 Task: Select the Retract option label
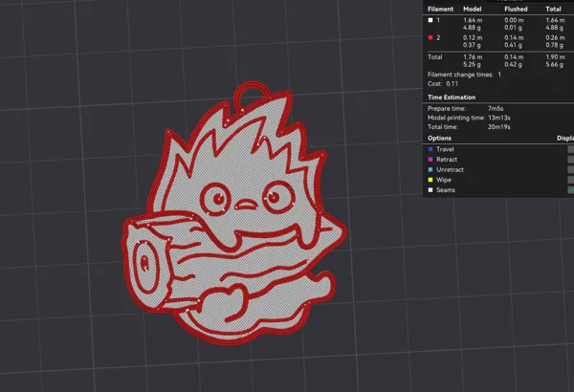(447, 160)
